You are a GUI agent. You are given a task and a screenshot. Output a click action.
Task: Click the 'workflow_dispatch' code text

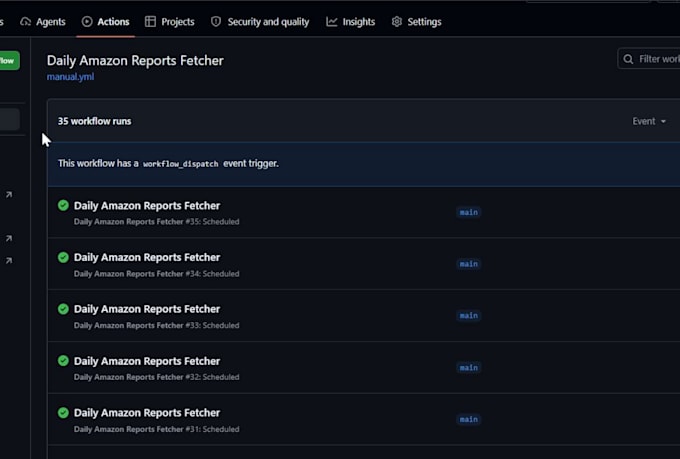click(x=181, y=164)
